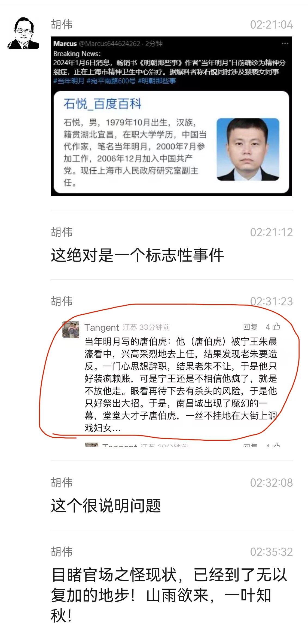Tap the partially visible thumbs-up below comment
This screenshot has height=644, width=308.
click(x=276, y=445)
